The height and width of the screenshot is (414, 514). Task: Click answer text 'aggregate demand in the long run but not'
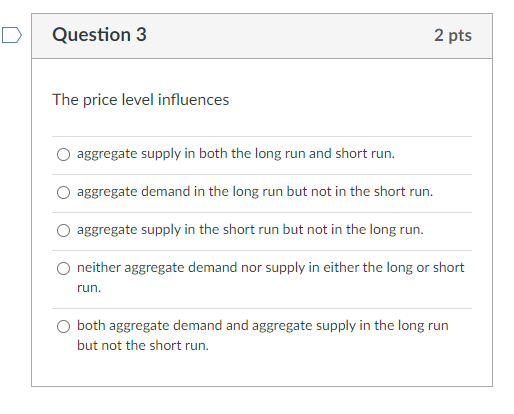[x=204, y=192]
